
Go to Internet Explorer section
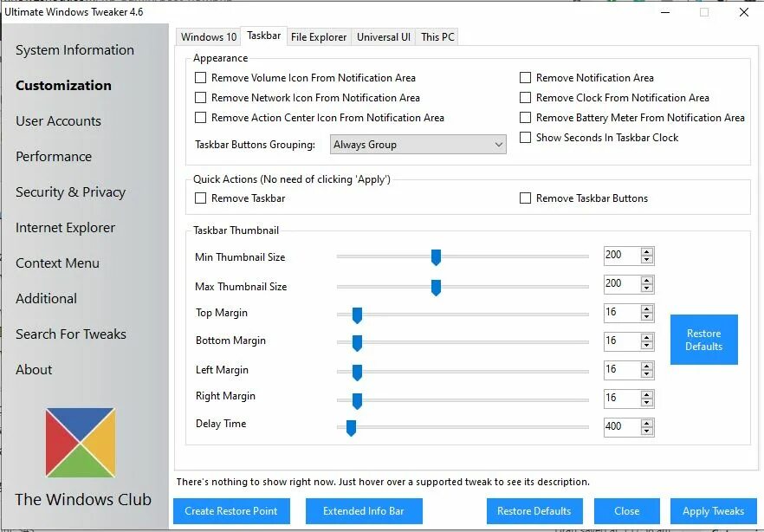pos(65,228)
